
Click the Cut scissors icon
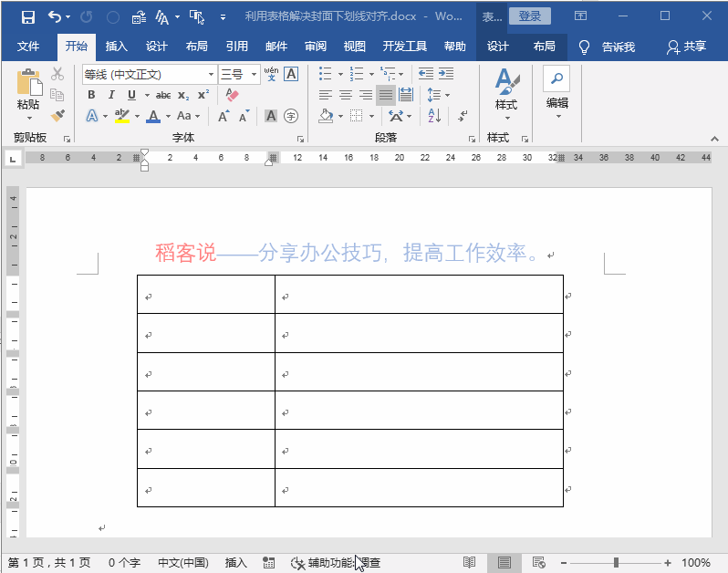pyautogui.click(x=57, y=73)
